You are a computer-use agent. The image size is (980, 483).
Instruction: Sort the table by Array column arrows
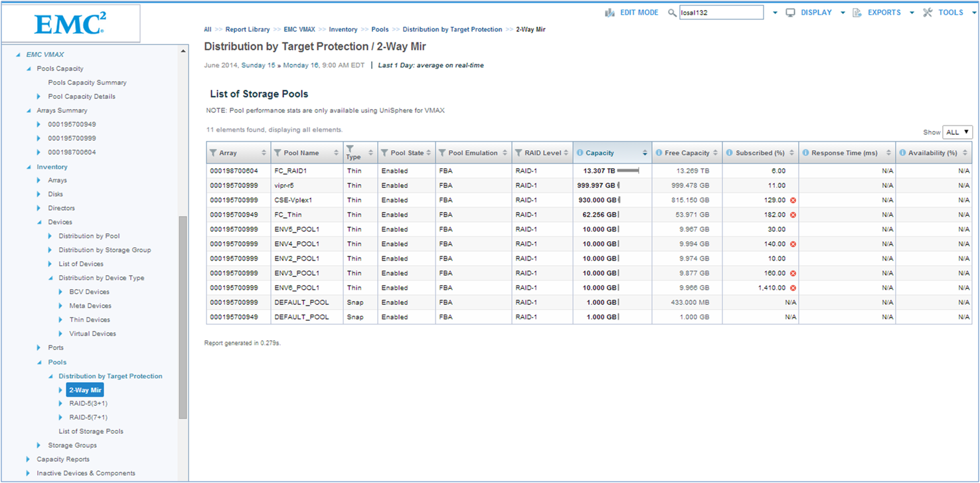pos(264,153)
